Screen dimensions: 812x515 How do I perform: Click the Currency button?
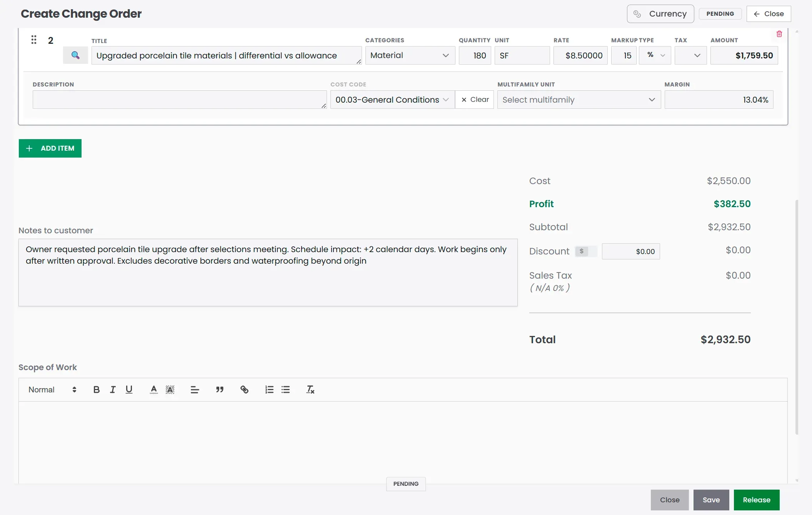pyautogui.click(x=660, y=14)
